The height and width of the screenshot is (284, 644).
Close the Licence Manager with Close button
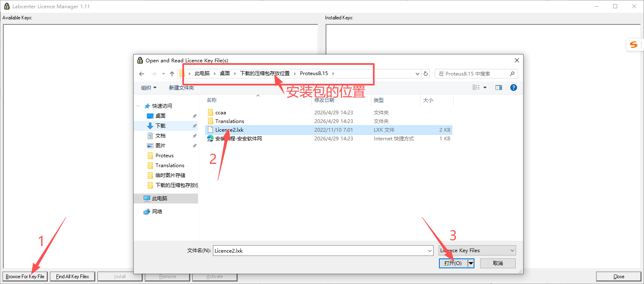[619, 276]
